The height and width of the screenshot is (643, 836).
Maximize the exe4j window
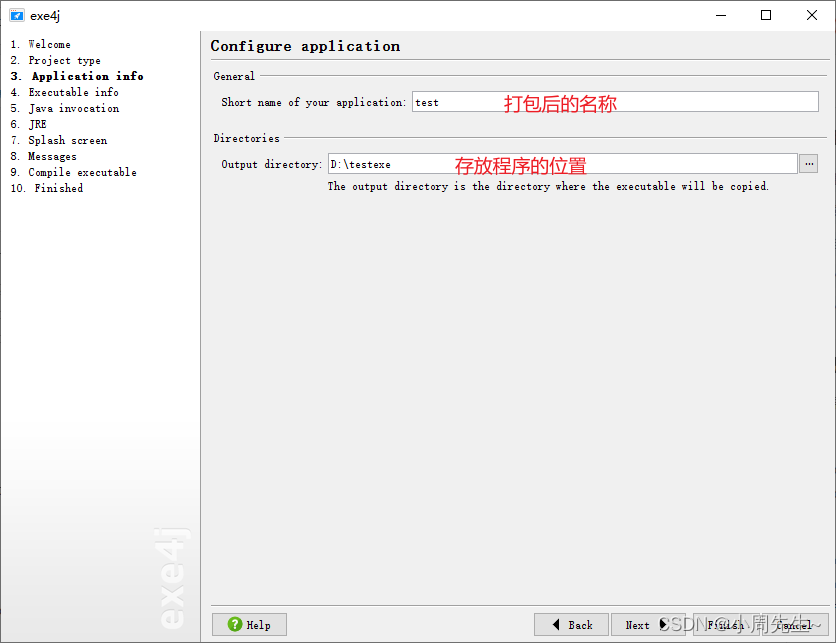point(766,15)
